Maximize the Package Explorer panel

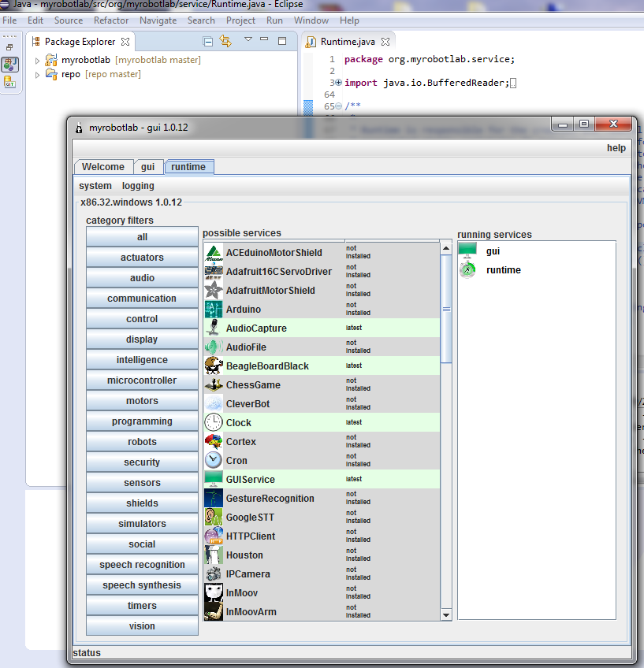pyautogui.click(x=282, y=41)
